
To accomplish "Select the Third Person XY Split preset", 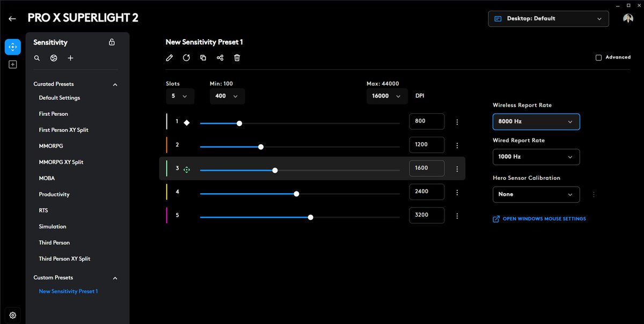I will point(64,259).
